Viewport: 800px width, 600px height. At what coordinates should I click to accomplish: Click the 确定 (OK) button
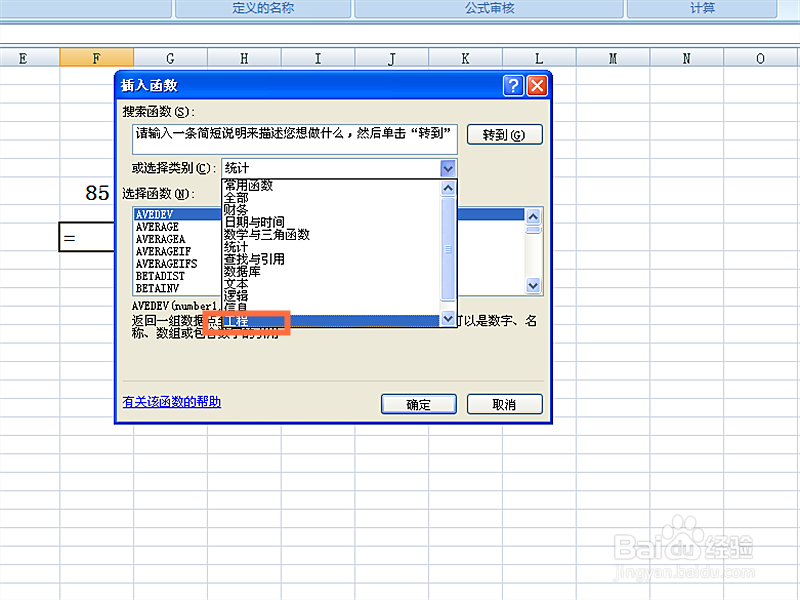[418, 404]
